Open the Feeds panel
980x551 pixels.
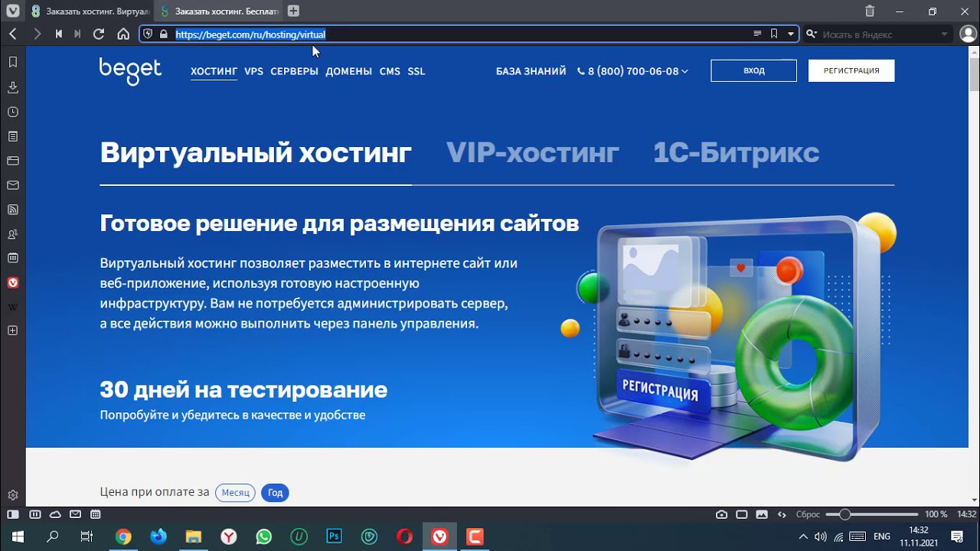click(13, 209)
